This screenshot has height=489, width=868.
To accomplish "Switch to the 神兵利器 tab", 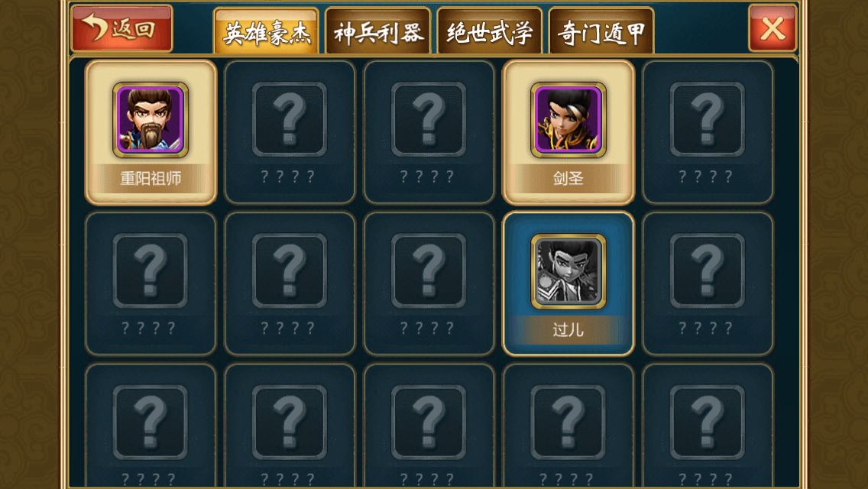I will [x=377, y=31].
